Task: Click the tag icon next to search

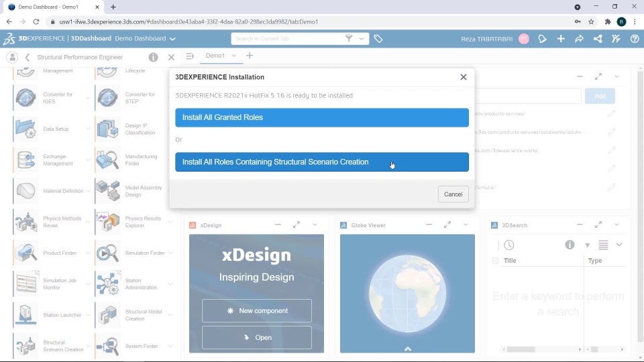Action: click(x=378, y=39)
